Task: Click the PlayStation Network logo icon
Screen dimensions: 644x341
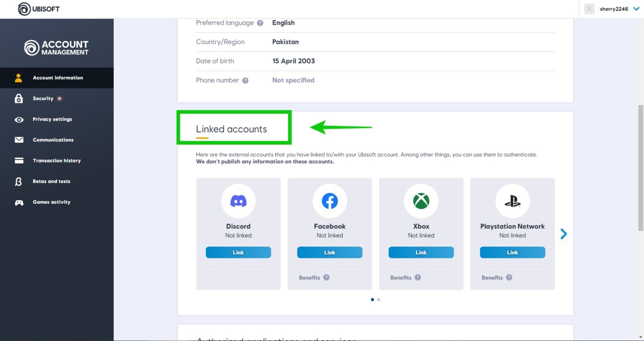Action: coord(512,201)
